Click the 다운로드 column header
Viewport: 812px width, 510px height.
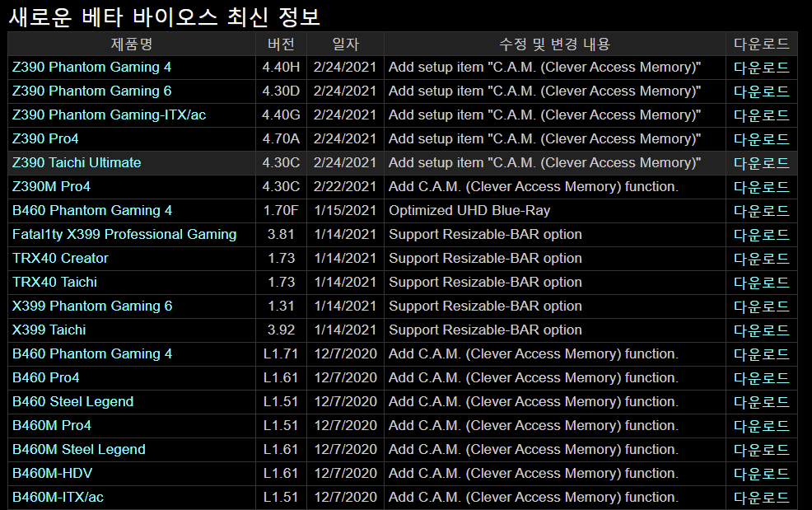(761, 44)
